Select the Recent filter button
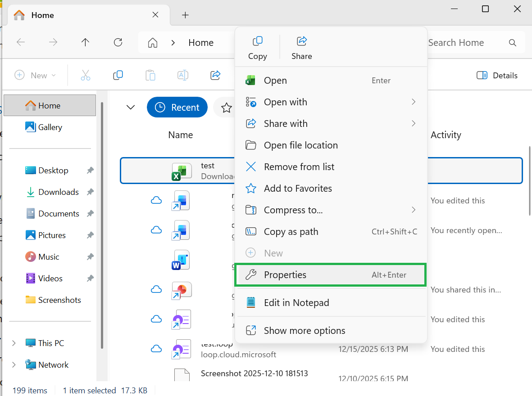The width and height of the screenshot is (532, 396). (177, 107)
